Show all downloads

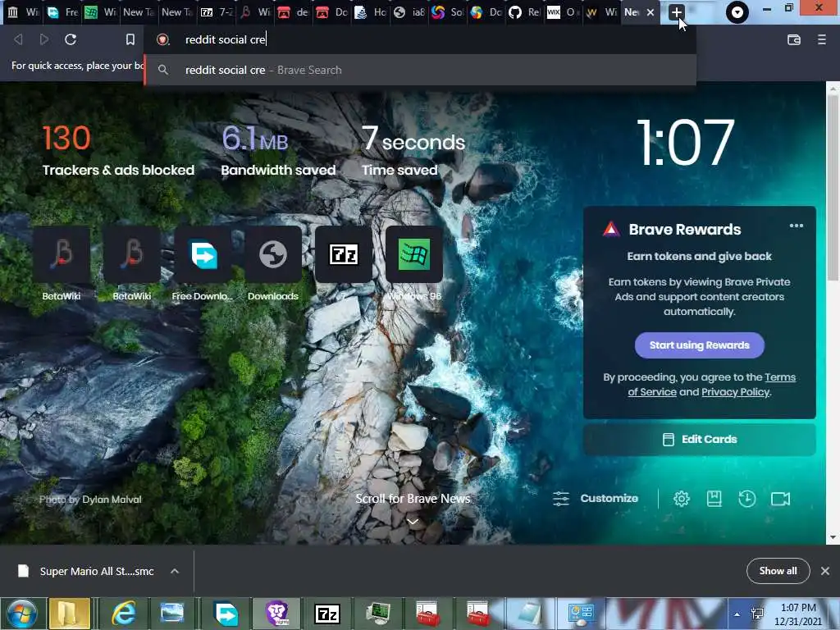778,571
